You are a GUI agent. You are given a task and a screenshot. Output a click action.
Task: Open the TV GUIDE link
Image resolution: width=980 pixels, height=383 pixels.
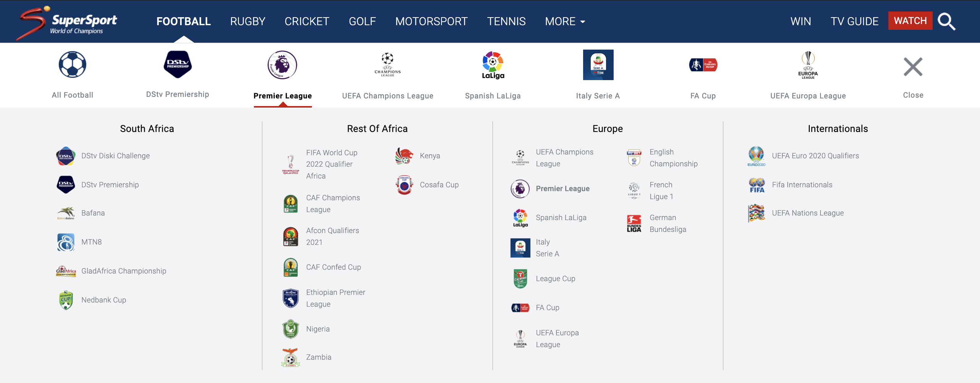point(854,21)
